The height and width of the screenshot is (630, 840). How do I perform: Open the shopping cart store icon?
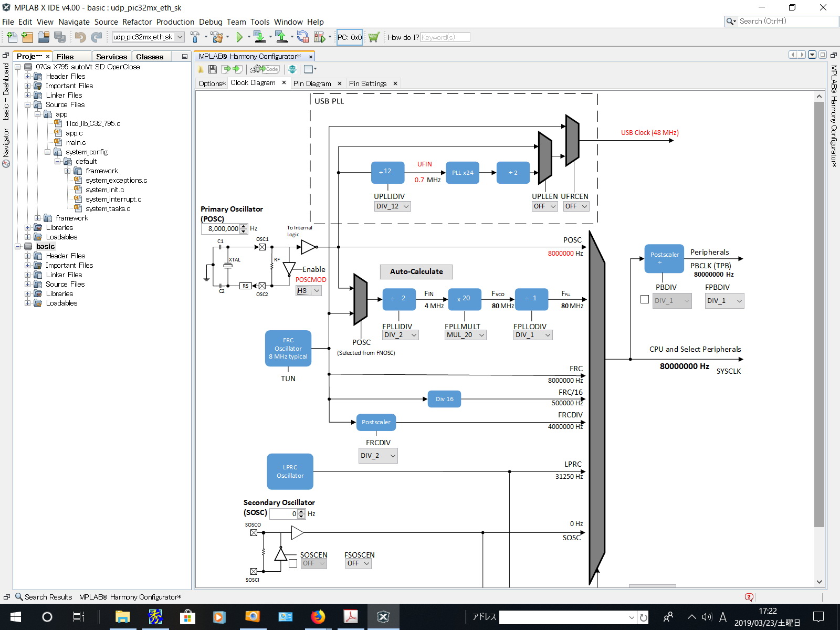(x=374, y=37)
